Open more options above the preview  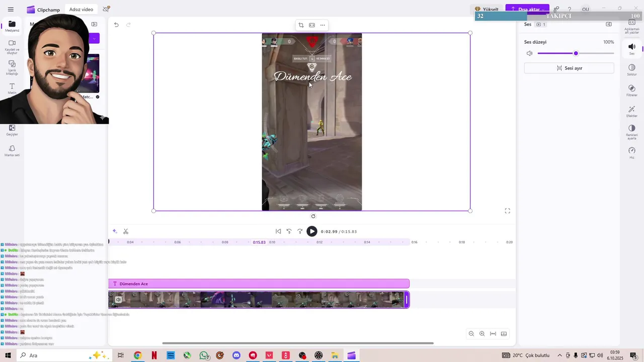pyautogui.click(x=323, y=25)
